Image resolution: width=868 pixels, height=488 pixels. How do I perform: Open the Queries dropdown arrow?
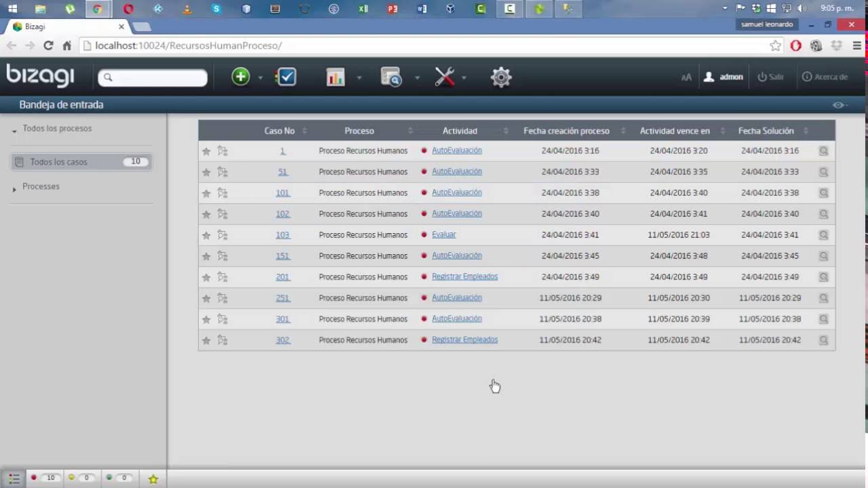click(417, 78)
